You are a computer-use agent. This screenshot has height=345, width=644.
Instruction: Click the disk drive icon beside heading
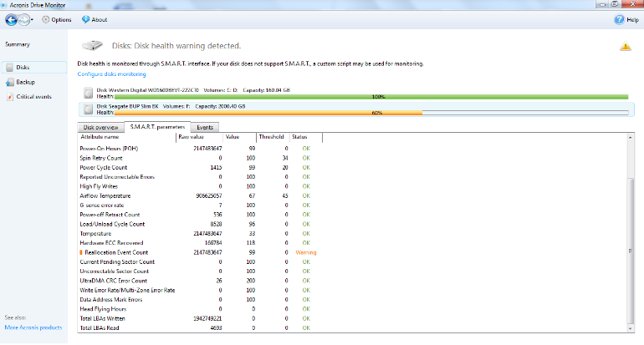92,45
